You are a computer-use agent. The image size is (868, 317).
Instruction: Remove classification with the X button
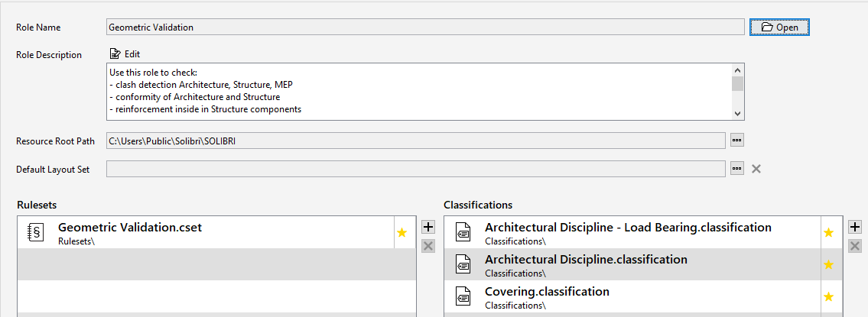pos(855,246)
